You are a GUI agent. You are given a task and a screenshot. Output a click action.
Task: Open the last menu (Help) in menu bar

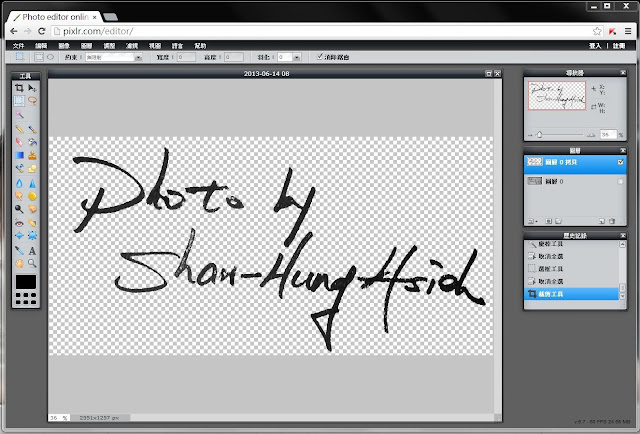pyautogui.click(x=200, y=46)
